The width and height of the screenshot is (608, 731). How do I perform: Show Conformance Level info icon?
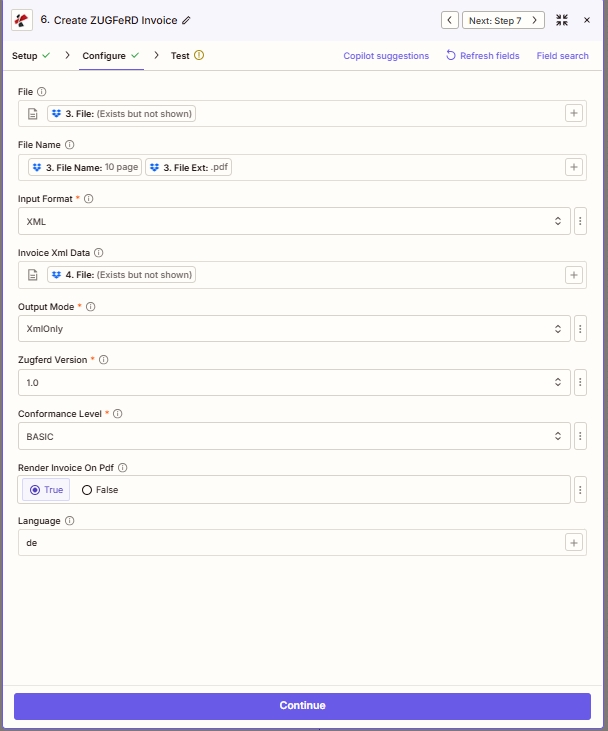coord(117,414)
